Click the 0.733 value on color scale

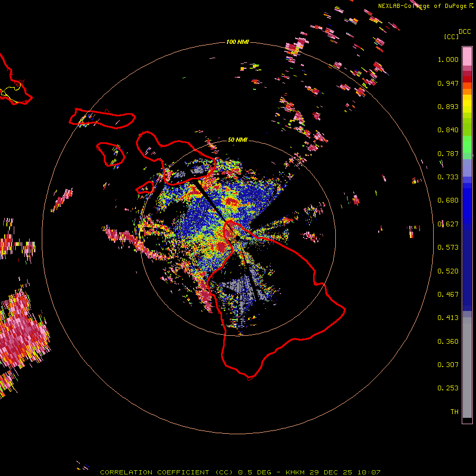point(448,177)
